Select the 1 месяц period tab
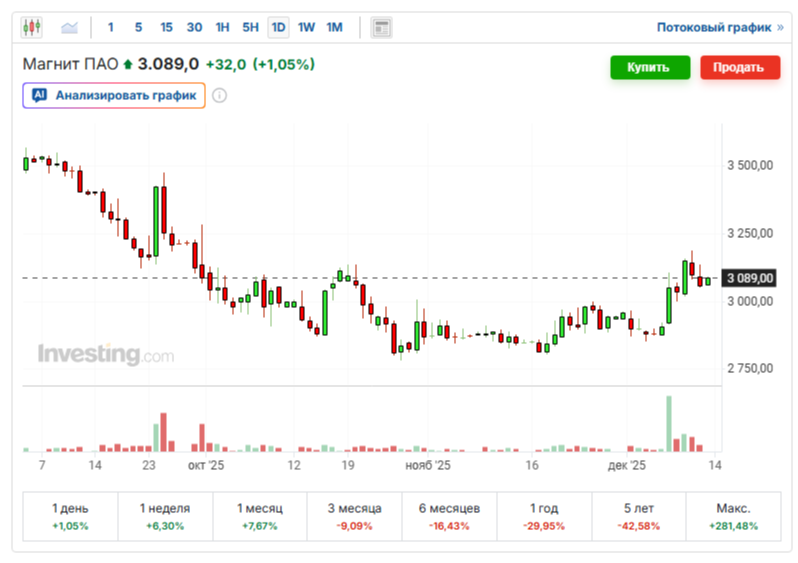This screenshot has height=563, width=798. (x=260, y=516)
